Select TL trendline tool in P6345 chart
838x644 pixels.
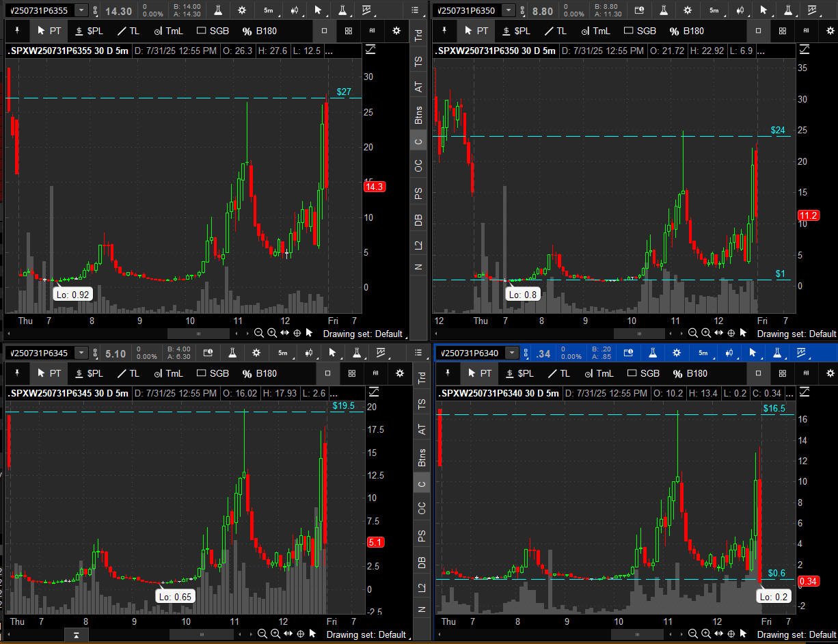(127, 373)
